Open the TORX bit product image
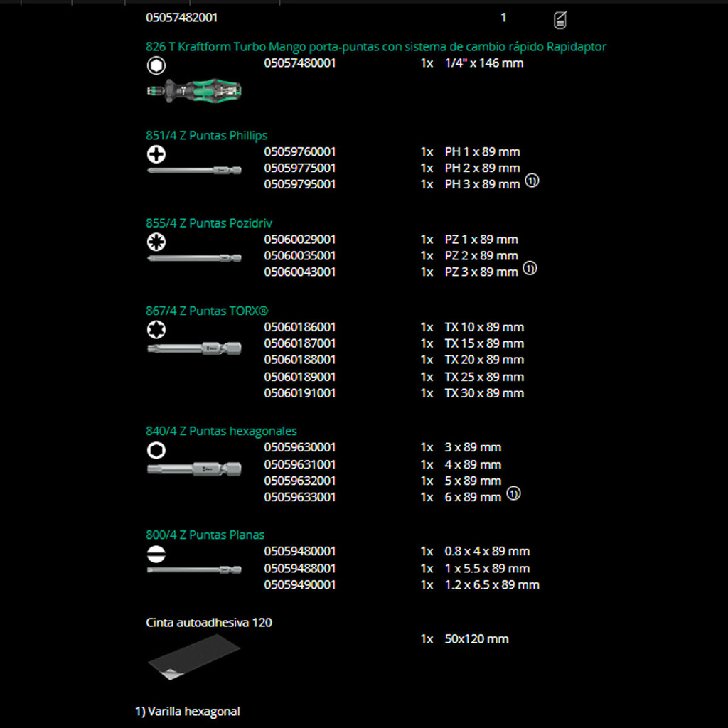 tap(194, 348)
